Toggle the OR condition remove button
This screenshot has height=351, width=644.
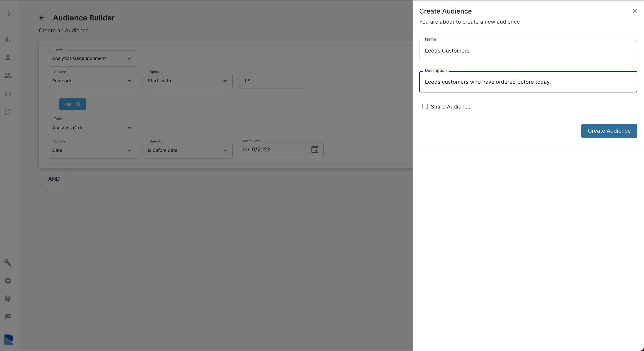click(x=78, y=104)
